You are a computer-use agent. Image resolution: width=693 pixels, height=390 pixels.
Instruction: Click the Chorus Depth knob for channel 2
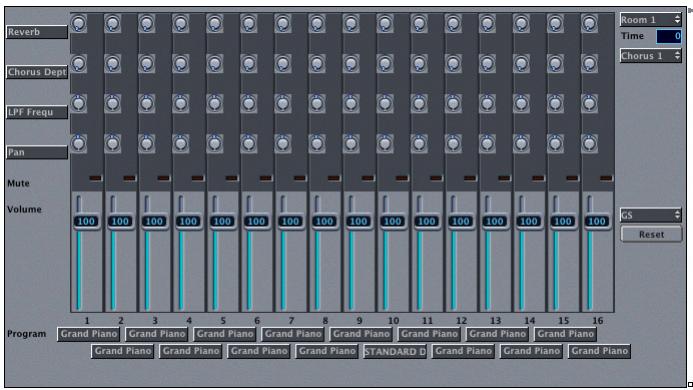113,64
